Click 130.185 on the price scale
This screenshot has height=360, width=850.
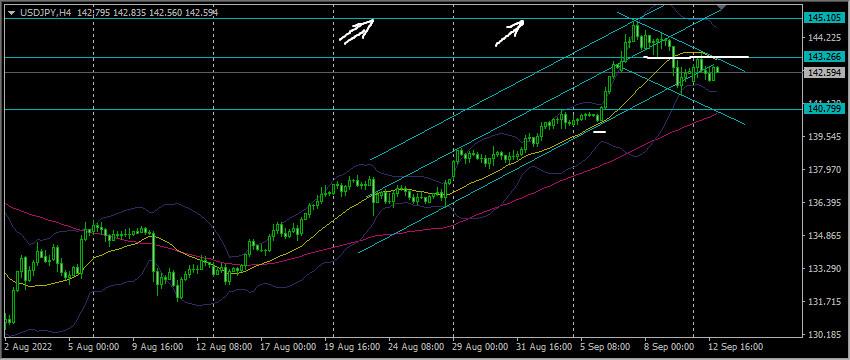point(822,335)
